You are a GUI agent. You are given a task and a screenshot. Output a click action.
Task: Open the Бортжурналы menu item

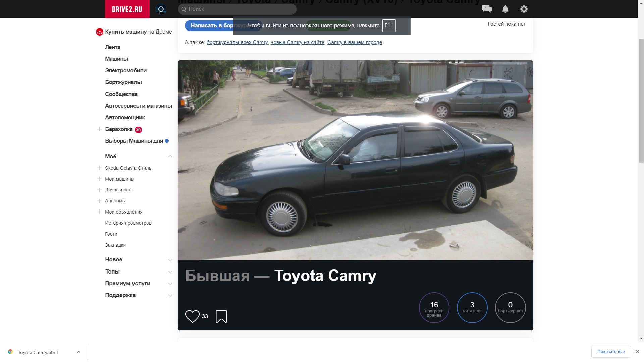123,82
